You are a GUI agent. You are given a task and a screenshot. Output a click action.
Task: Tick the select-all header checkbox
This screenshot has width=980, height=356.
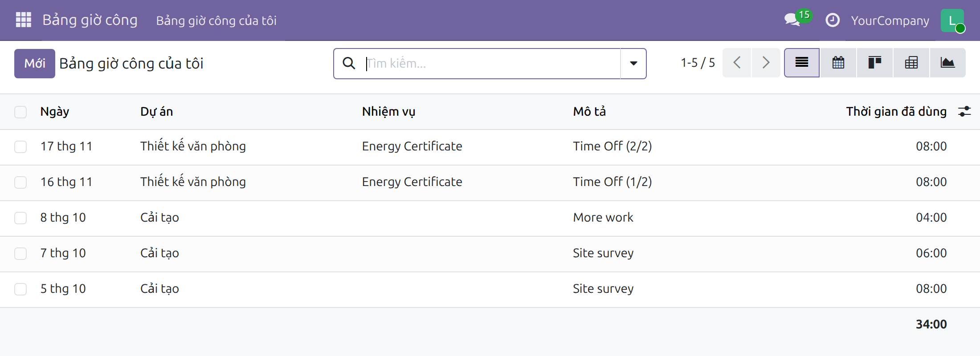tap(20, 112)
